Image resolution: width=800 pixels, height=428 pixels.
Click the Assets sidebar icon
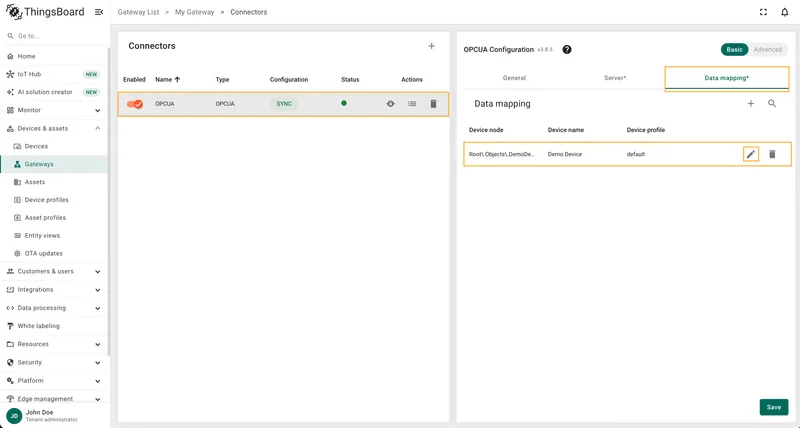pos(17,182)
